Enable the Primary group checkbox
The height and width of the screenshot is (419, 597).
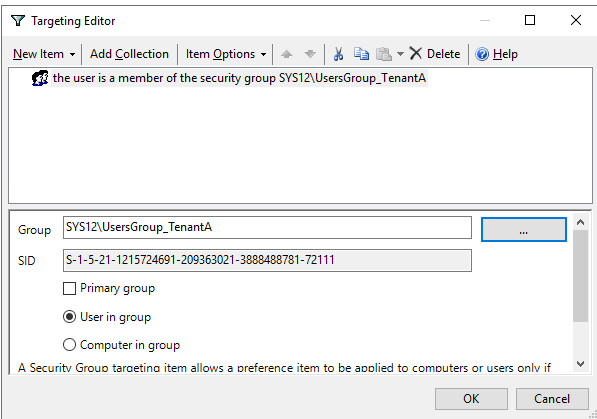(69, 288)
